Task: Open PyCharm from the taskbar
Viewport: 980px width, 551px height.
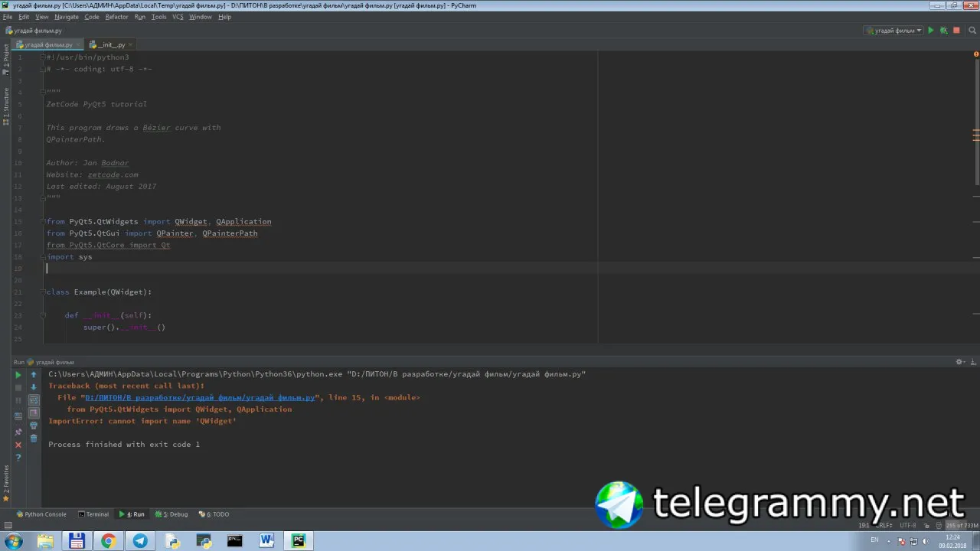Action: [x=299, y=541]
